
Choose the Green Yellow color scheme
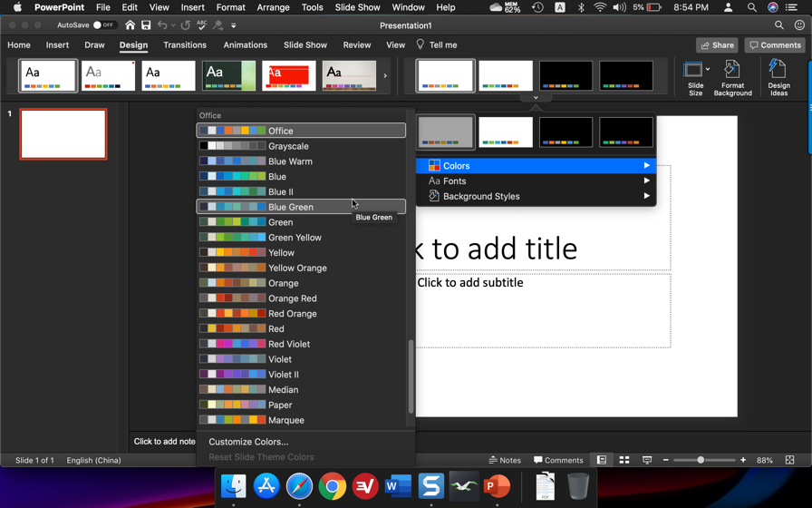pyautogui.click(x=301, y=238)
